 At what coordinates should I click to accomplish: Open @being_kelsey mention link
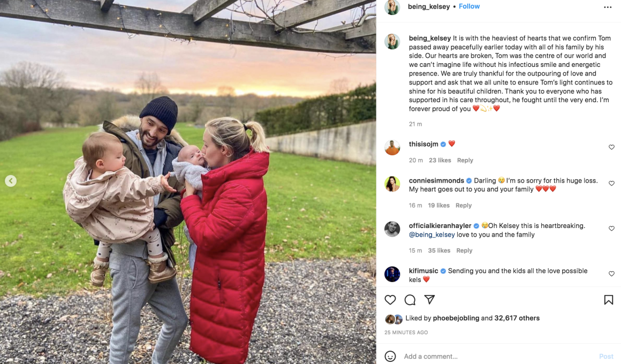point(431,234)
